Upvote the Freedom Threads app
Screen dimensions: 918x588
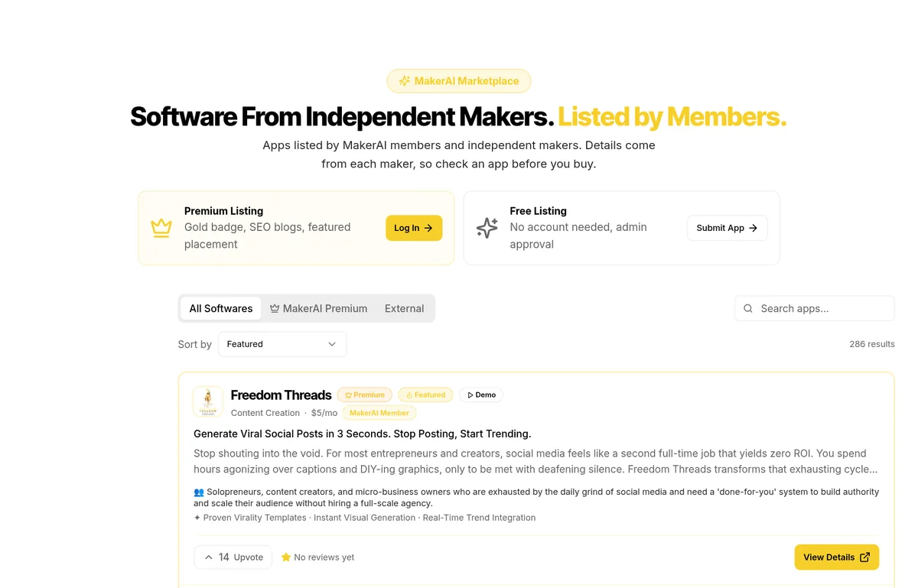233,557
